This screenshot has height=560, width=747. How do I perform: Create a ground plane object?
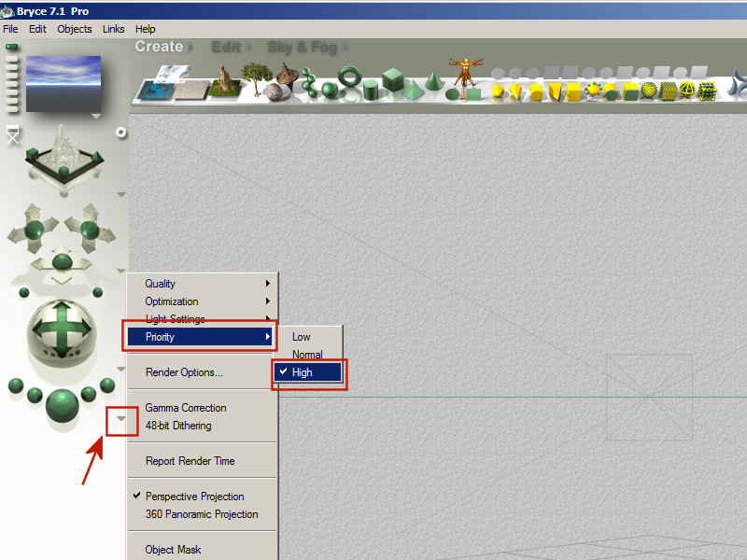191,90
